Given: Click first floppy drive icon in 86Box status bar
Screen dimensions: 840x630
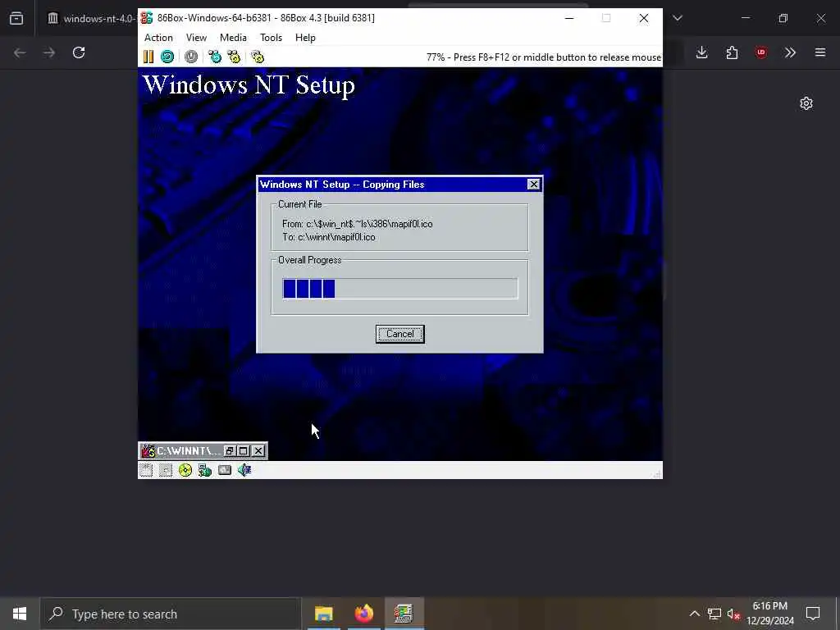Looking at the screenshot, I should [x=146, y=470].
